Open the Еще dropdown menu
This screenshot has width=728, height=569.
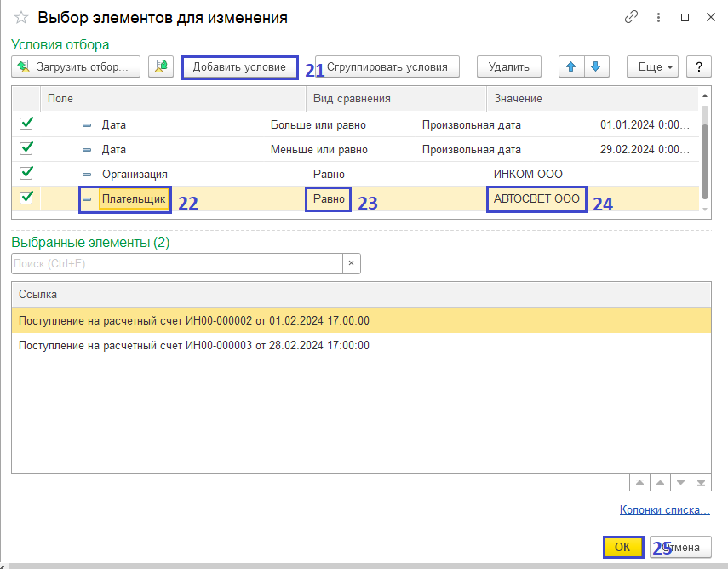652,66
